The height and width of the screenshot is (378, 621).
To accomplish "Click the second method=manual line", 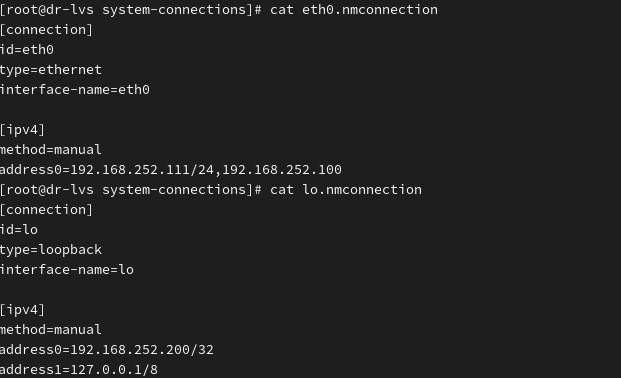I will coord(51,330).
